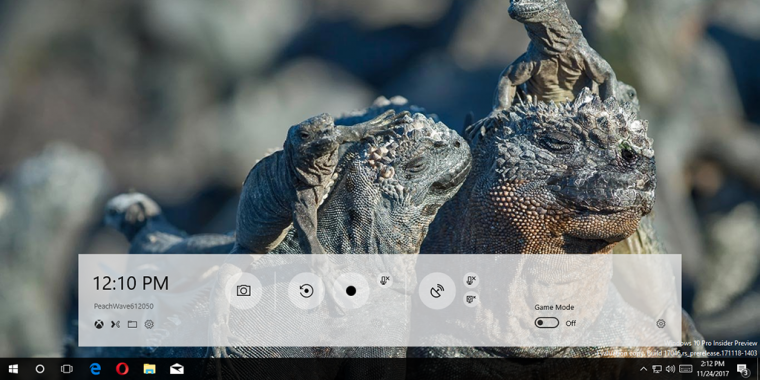This screenshot has width=760, height=380.
Task: Click the 12:10 PM time display
Action: click(x=131, y=283)
